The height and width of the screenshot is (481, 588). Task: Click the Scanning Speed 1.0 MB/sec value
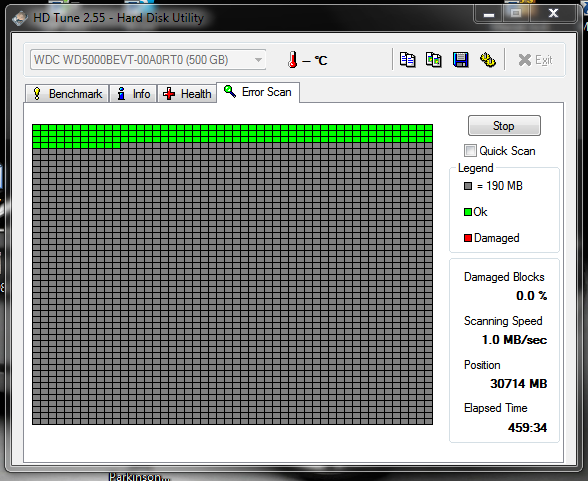point(514,340)
